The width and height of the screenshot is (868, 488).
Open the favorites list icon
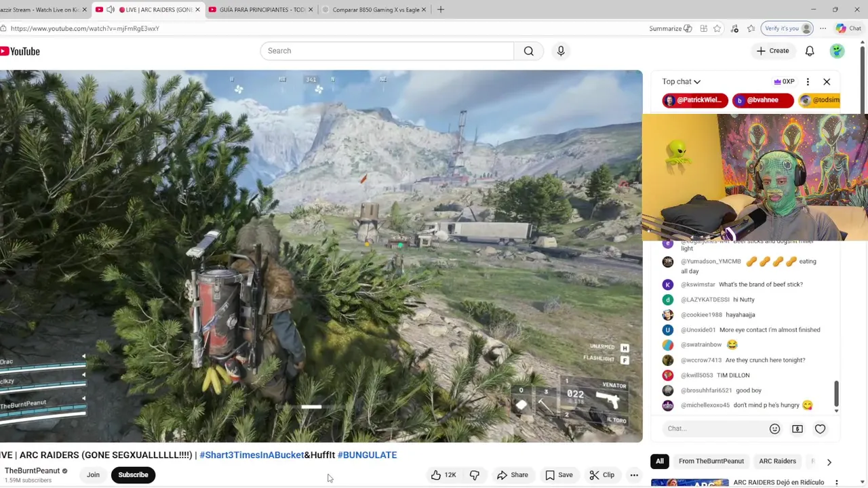[751, 28]
